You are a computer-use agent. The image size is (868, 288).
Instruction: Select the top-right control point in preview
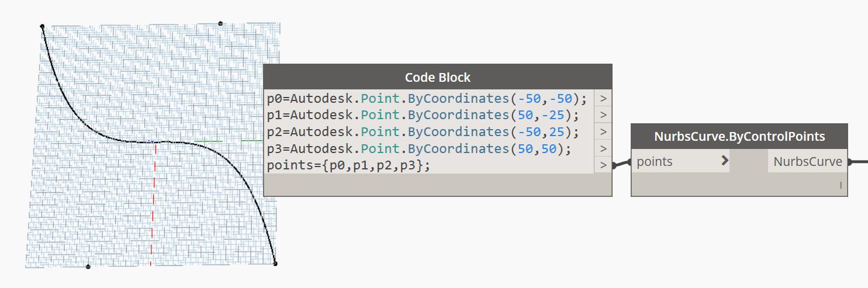pos(220,23)
